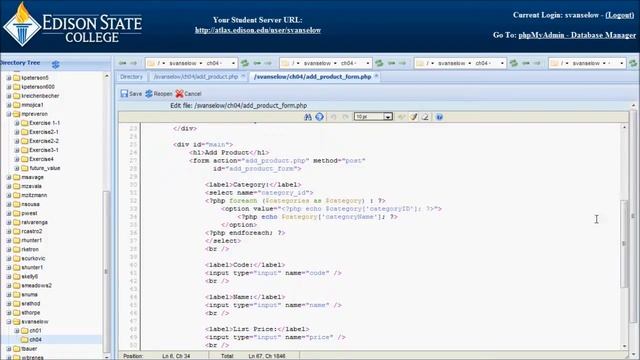Click the first path bar's back arrow
Viewport: 640px width, 360px height.
point(122,63)
